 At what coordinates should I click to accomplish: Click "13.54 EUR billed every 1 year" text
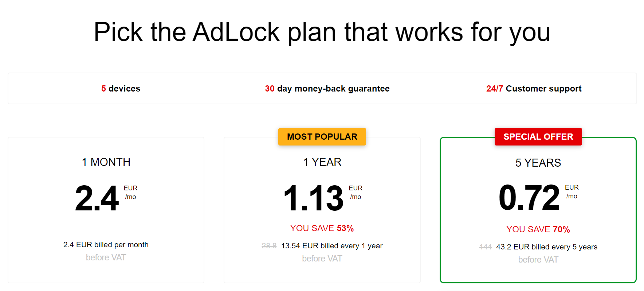[332, 246]
